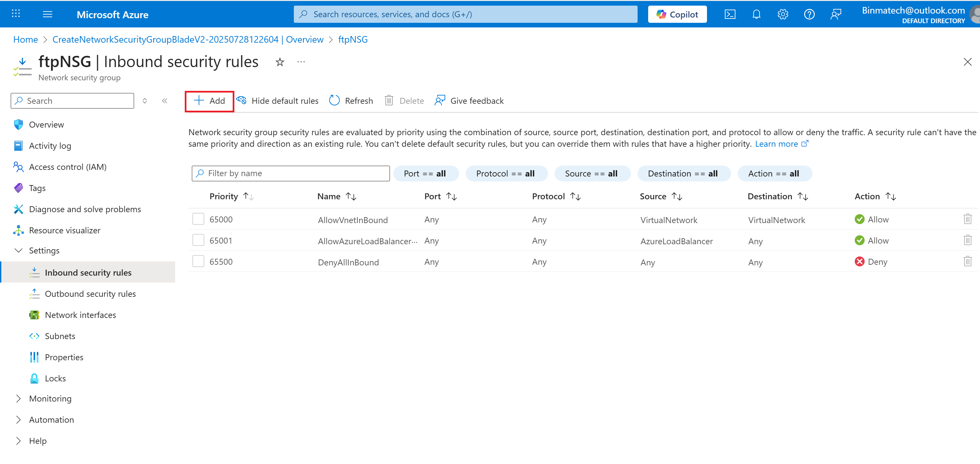This screenshot has width=980, height=464.
Task: Tick the DenyAllInBound rule checkbox
Action: 198,261
